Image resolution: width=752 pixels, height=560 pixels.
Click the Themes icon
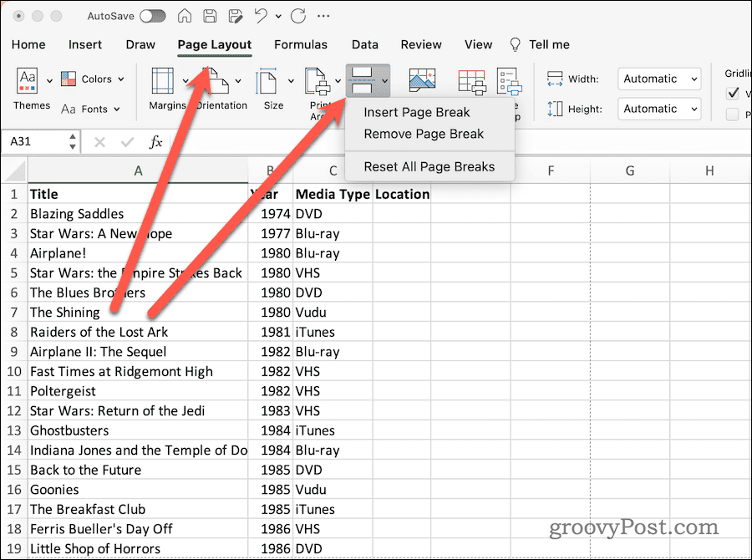(x=28, y=80)
